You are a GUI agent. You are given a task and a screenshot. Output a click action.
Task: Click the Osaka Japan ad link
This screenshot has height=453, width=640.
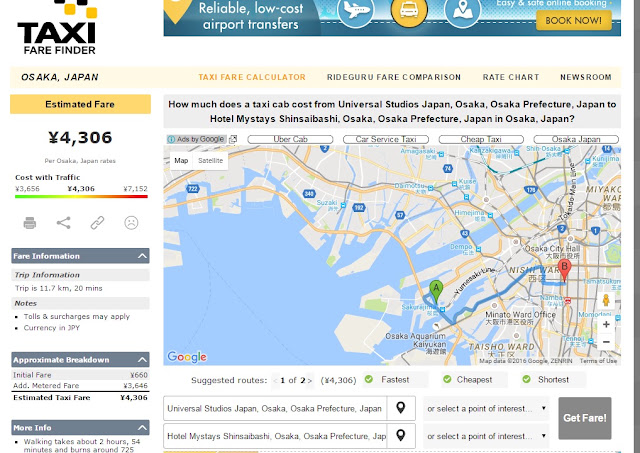click(x=576, y=139)
